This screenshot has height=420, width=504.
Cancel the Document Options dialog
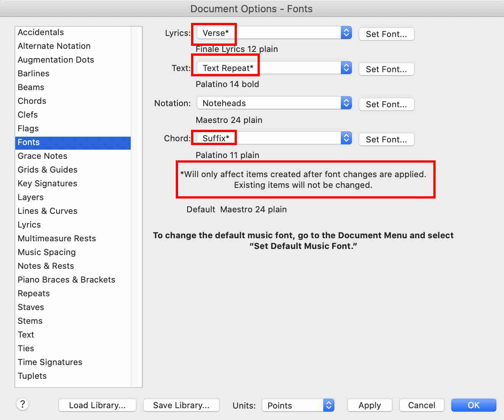point(421,405)
